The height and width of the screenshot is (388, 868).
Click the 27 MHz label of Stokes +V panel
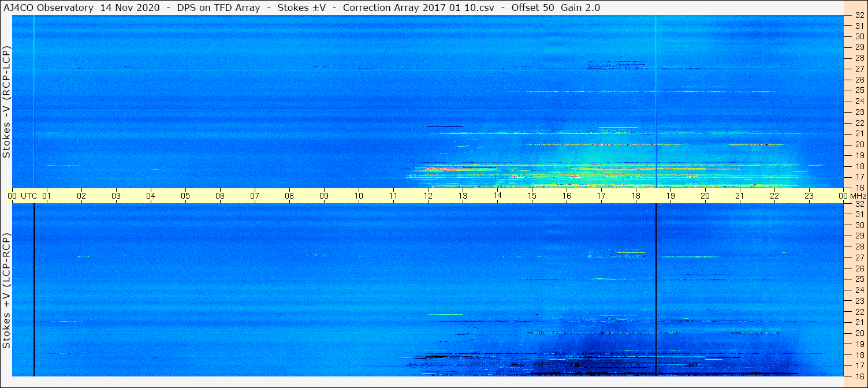pos(859,258)
